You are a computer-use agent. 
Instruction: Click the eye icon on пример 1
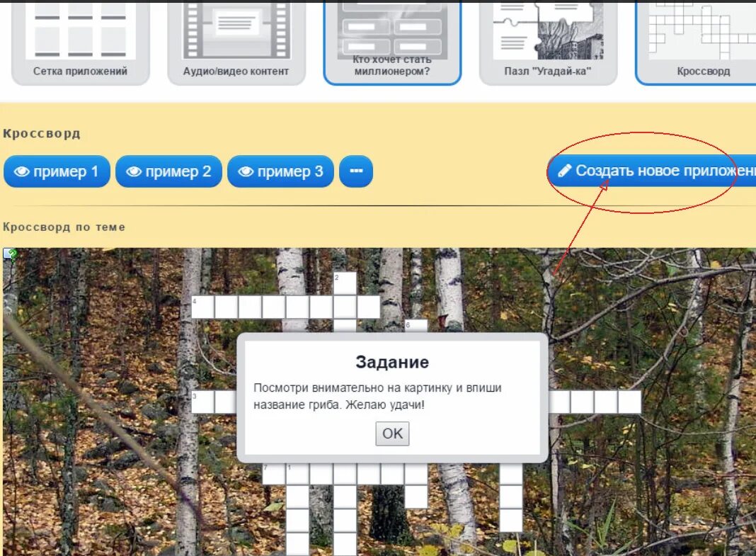[x=21, y=171]
